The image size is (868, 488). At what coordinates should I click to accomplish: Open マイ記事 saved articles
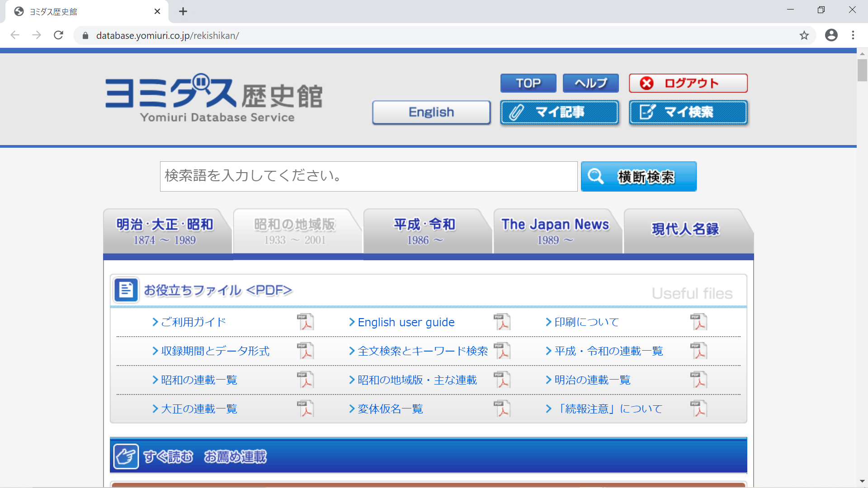(x=559, y=112)
